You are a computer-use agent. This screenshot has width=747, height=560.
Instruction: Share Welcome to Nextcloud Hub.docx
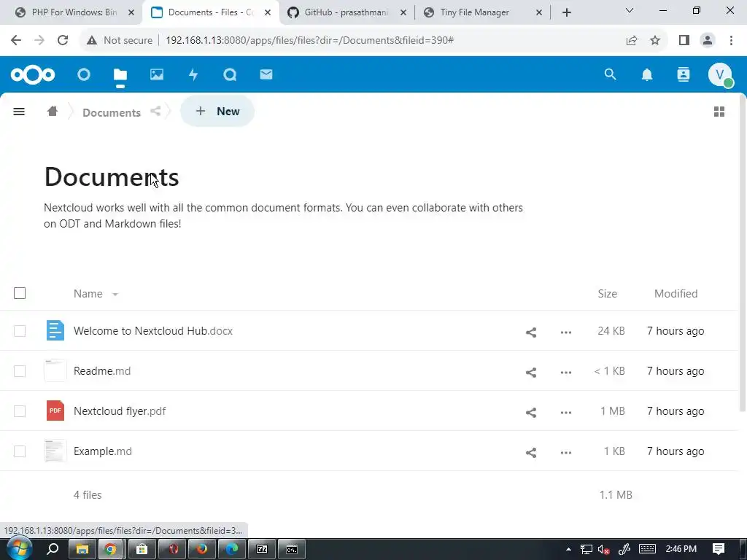click(531, 332)
